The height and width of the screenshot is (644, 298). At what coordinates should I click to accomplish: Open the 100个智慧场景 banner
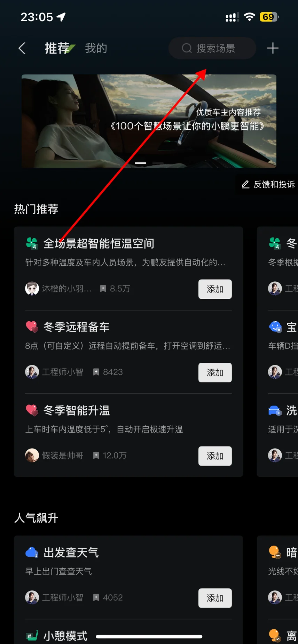149,121
